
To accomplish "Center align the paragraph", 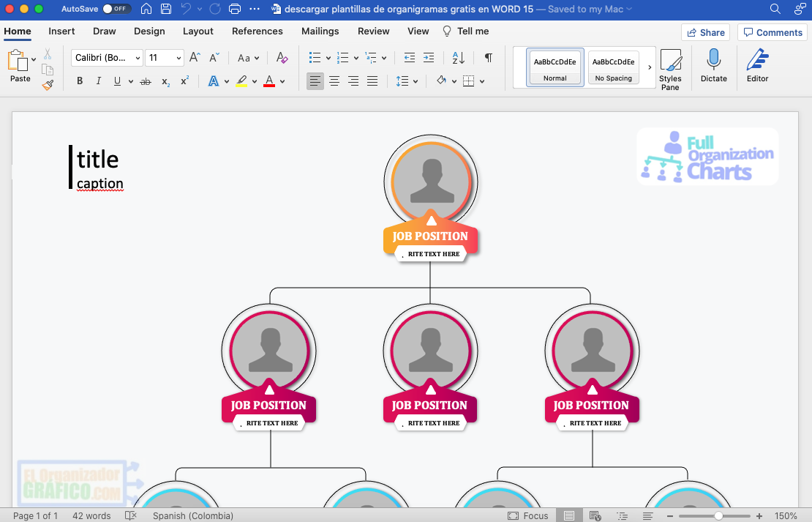I will (x=334, y=81).
